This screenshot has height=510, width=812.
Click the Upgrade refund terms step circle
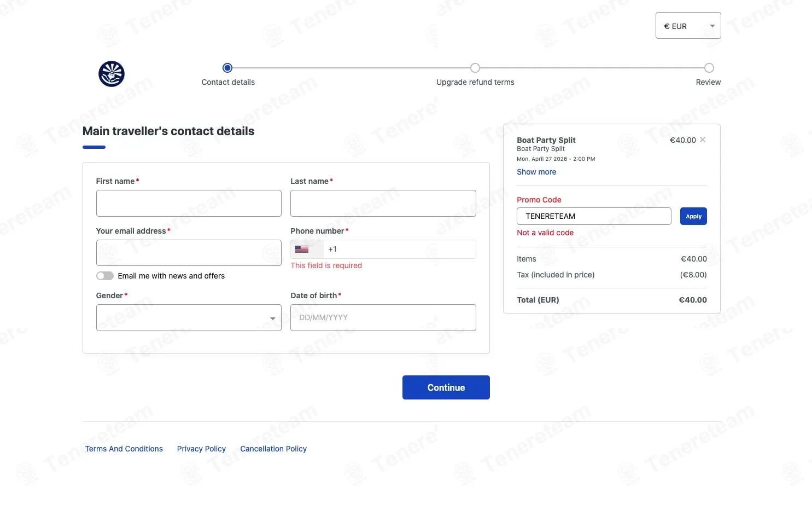click(x=475, y=68)
